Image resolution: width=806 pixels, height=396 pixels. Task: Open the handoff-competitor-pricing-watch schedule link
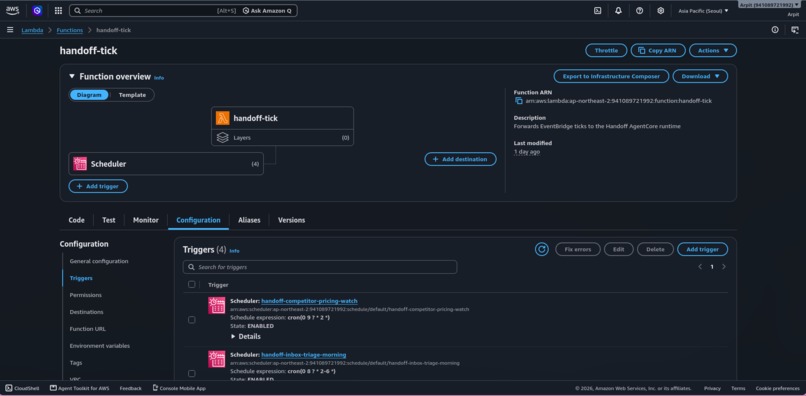(309, 301)
